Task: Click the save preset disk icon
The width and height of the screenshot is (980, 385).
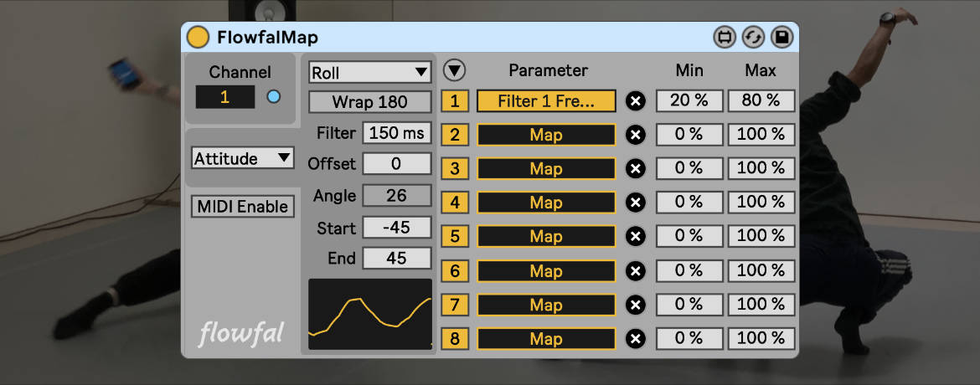Action: tap(781, 37)
